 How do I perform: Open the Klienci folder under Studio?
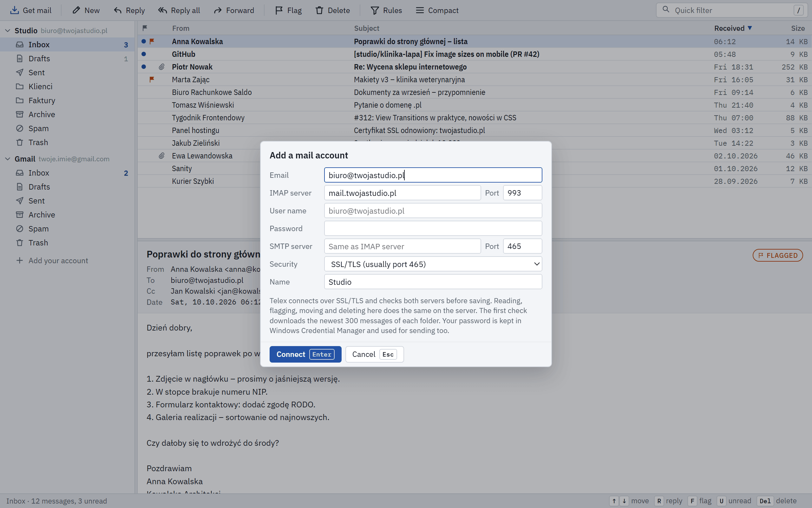(68, 86)
